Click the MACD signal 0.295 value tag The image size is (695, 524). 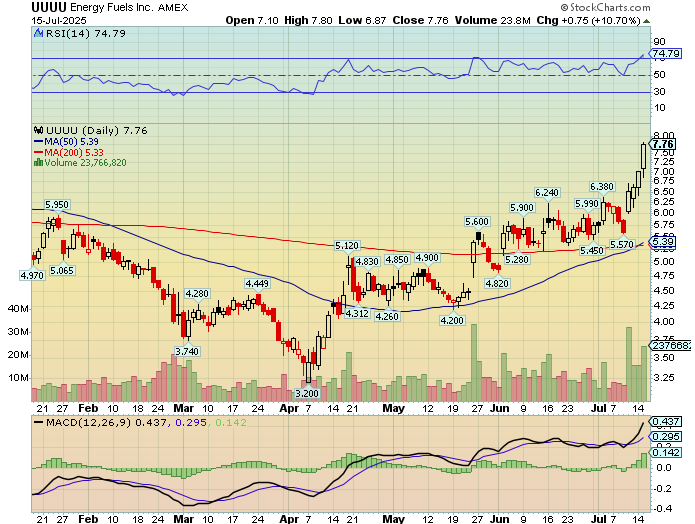(665, 437)
